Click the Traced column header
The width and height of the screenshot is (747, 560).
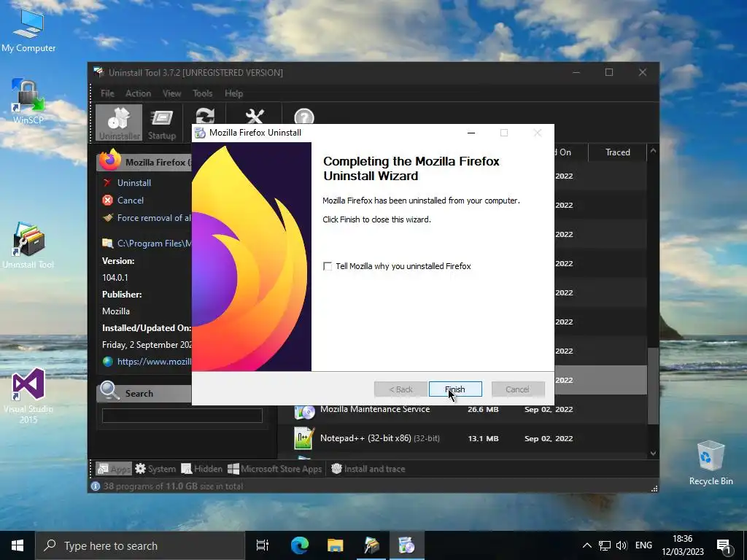(x=617, y=152)
